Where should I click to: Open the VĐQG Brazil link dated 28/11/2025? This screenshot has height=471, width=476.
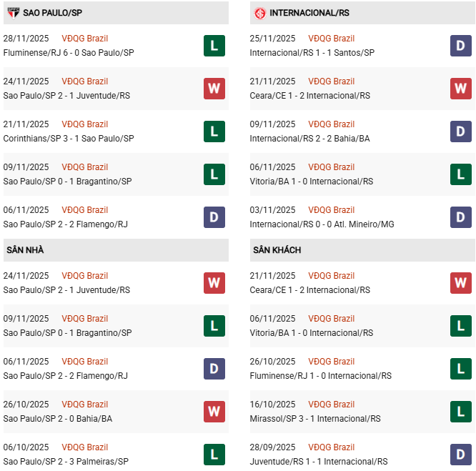[85, 39]
